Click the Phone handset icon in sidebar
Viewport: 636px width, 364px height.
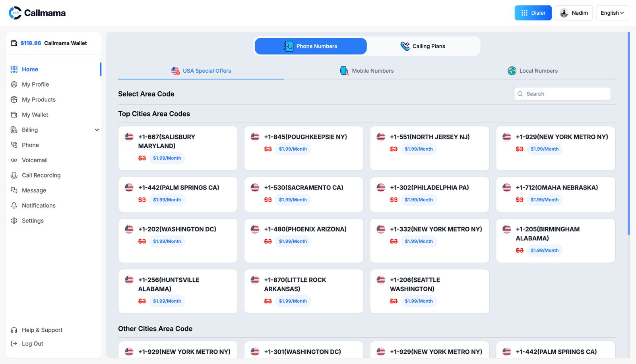pos(14,145)
